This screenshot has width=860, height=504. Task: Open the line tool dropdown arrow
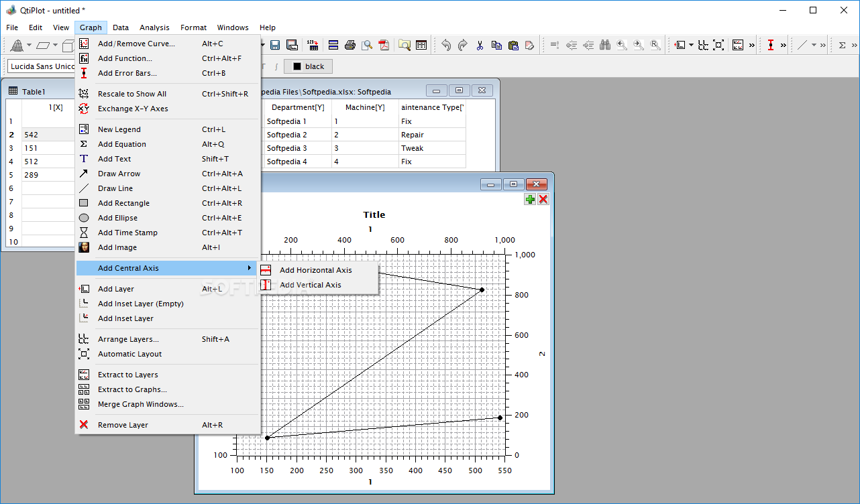(814, 45)
